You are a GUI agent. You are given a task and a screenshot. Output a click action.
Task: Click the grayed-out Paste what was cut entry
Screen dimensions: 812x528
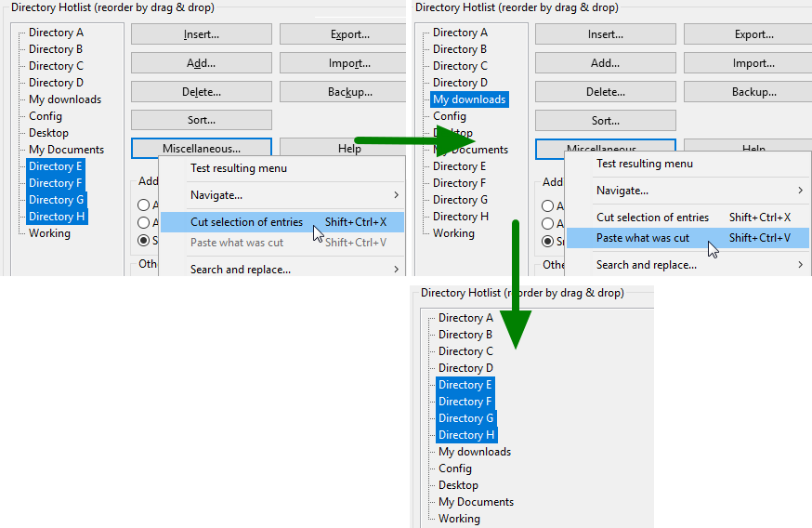point(237,243)
